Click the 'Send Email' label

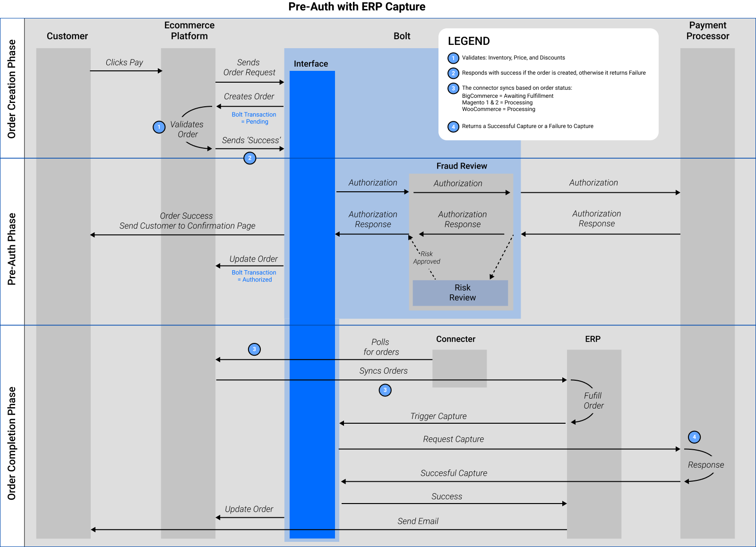418,521
